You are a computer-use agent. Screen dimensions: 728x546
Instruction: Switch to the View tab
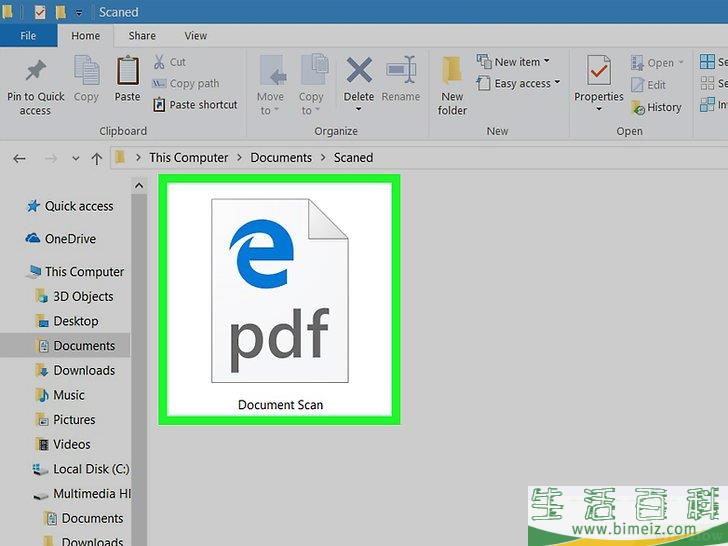coord(195,36)
